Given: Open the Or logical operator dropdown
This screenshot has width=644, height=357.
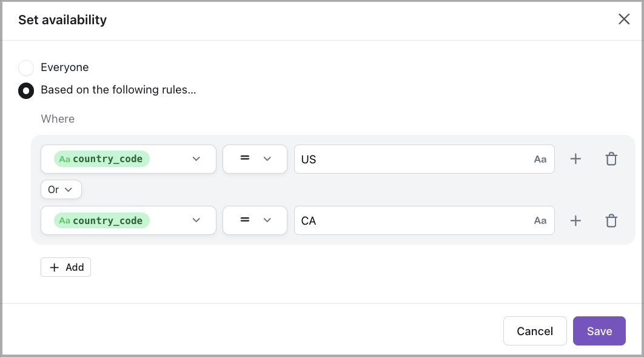Looking at the screenshot, I should tap(61, 190).
